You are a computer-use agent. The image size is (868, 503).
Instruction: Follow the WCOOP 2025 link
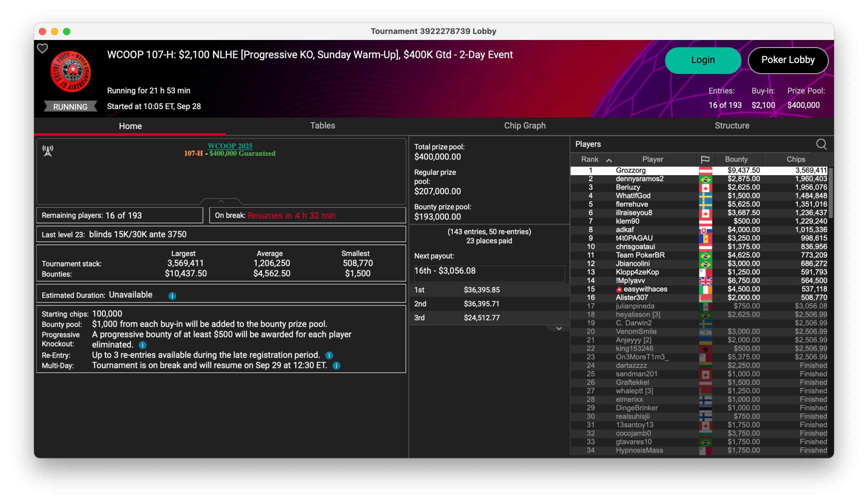pos(230,146)
